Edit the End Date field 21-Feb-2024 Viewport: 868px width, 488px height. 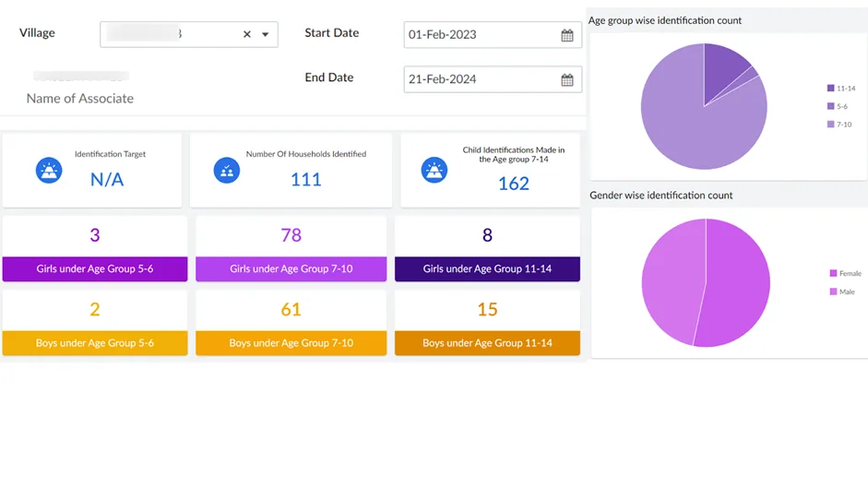click(493, 79)
